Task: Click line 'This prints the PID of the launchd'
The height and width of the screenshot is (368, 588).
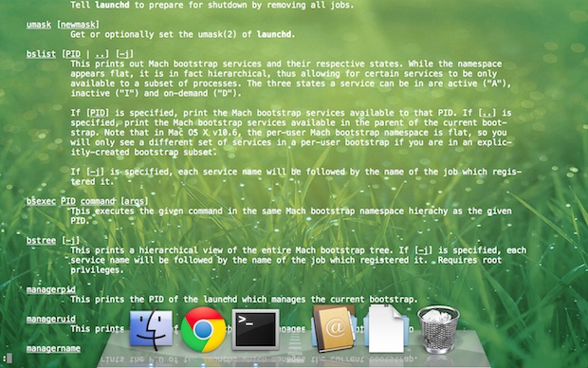Action: point(244,300)
